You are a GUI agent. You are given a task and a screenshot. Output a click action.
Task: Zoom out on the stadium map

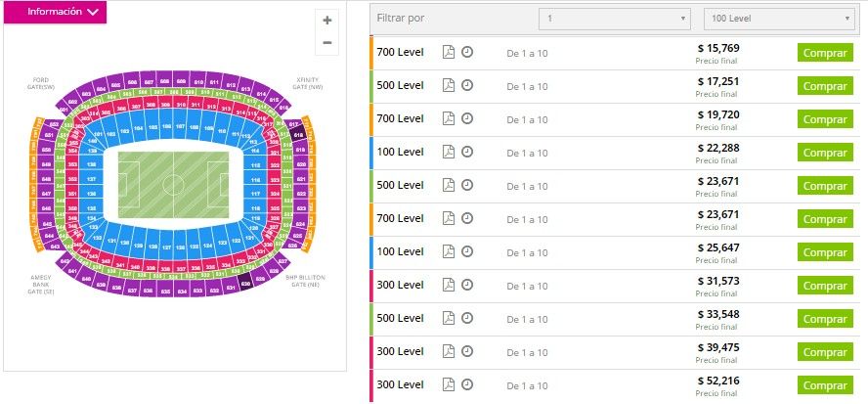326,42
